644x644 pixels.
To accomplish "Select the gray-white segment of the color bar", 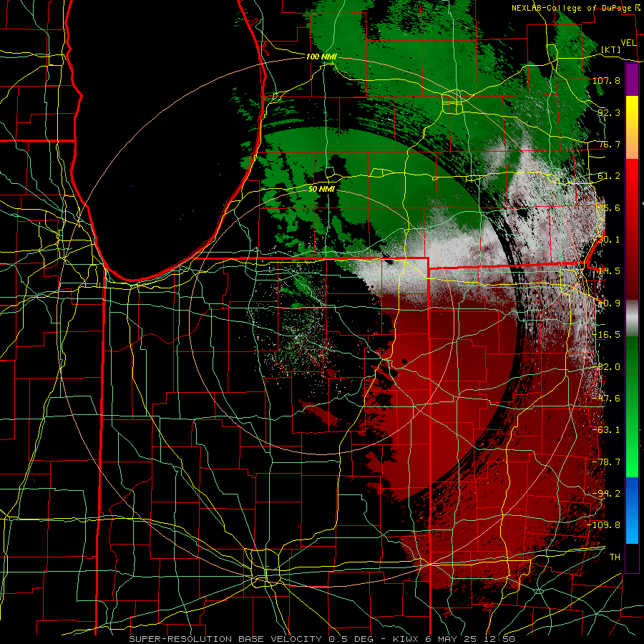I will pyautogui.click(x=632, y=318).
